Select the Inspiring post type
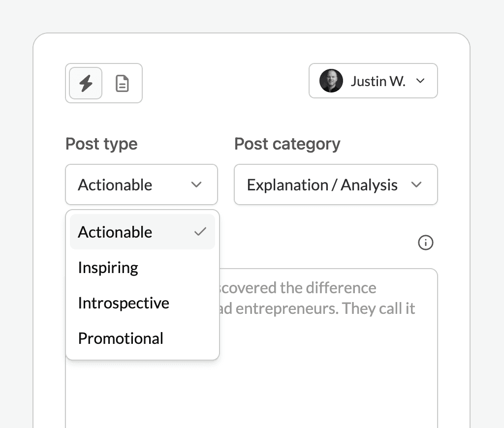 click(x=108, y=268)
